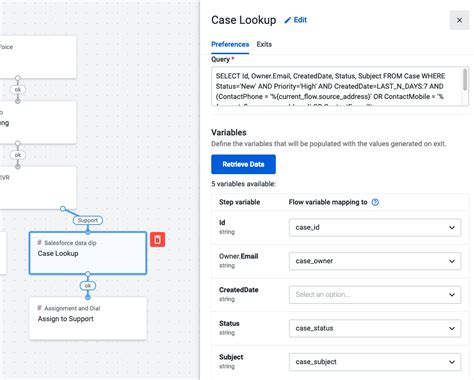Select the Case Lookup node on the canvas
The height and width of the screenshot is (380, 474).
point(88,253)
